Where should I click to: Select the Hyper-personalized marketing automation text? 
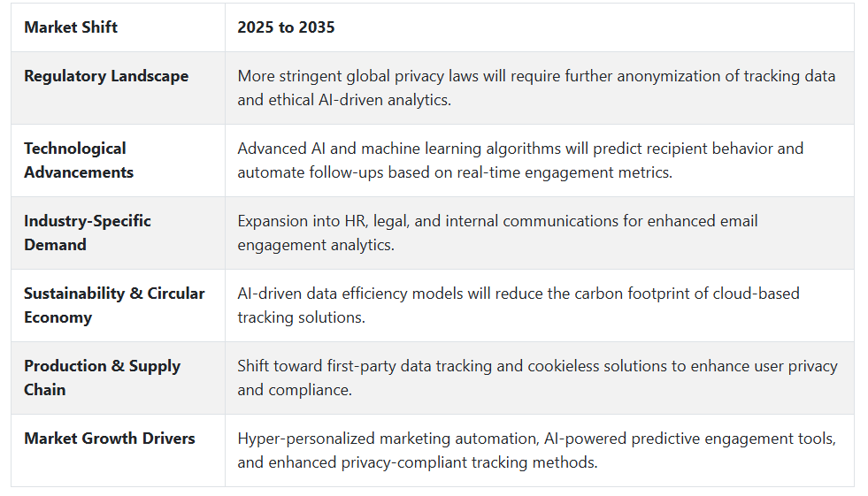click(537, 450)
